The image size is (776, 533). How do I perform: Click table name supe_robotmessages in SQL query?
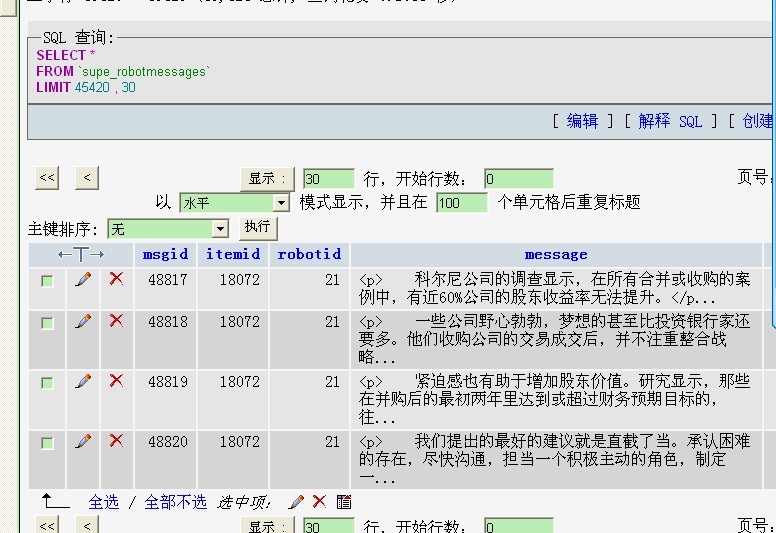click(144, 72)
